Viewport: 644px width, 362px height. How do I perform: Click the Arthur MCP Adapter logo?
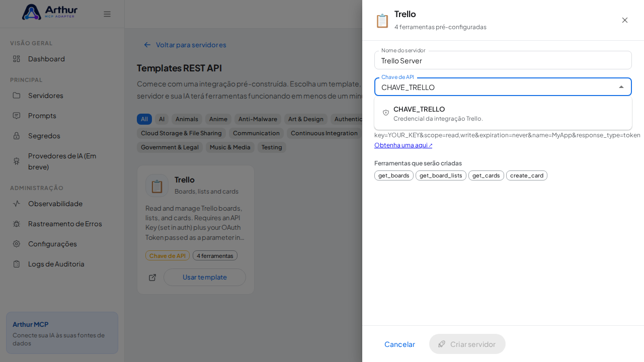coord(50,12)
